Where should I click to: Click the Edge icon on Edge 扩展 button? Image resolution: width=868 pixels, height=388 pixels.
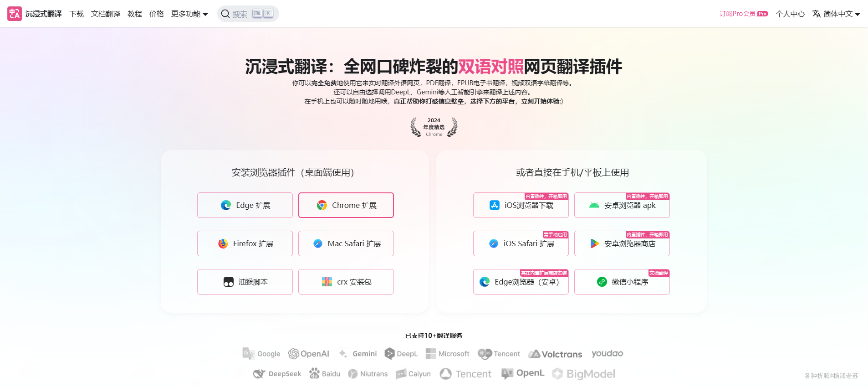[x=225, y=205]
